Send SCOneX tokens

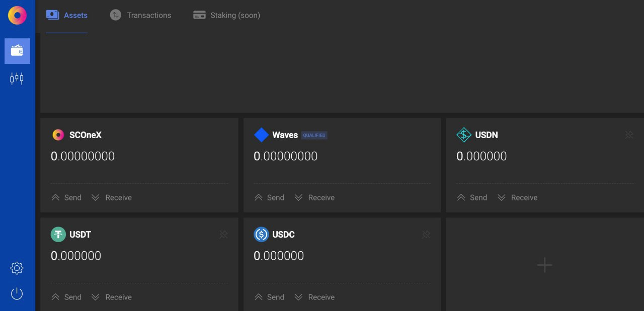(x=66, y=197)
